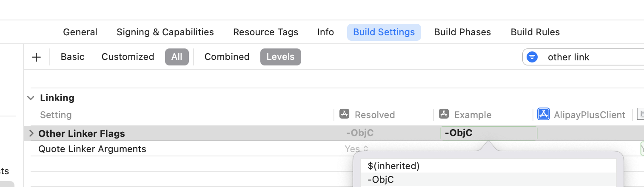Collapse the Linking section
The image size is (644, 187).
click(31, 98)
